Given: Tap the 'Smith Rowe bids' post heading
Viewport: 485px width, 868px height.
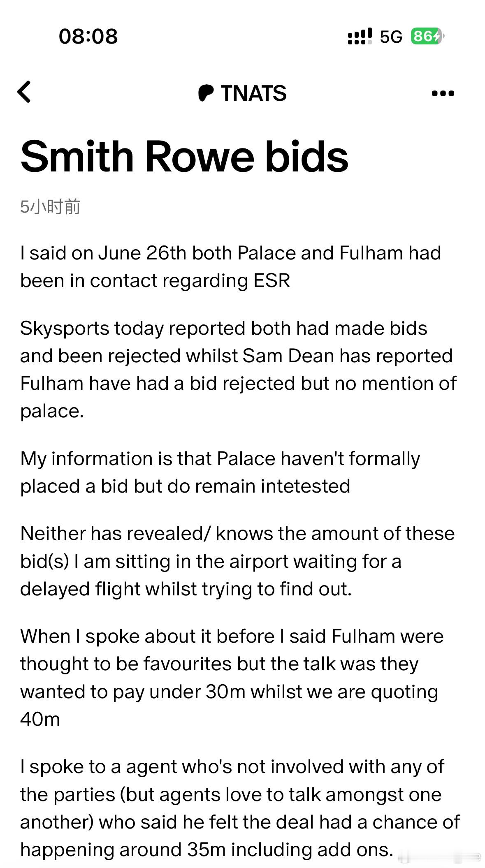Looking at the screenshot, I should click(184, 157).
